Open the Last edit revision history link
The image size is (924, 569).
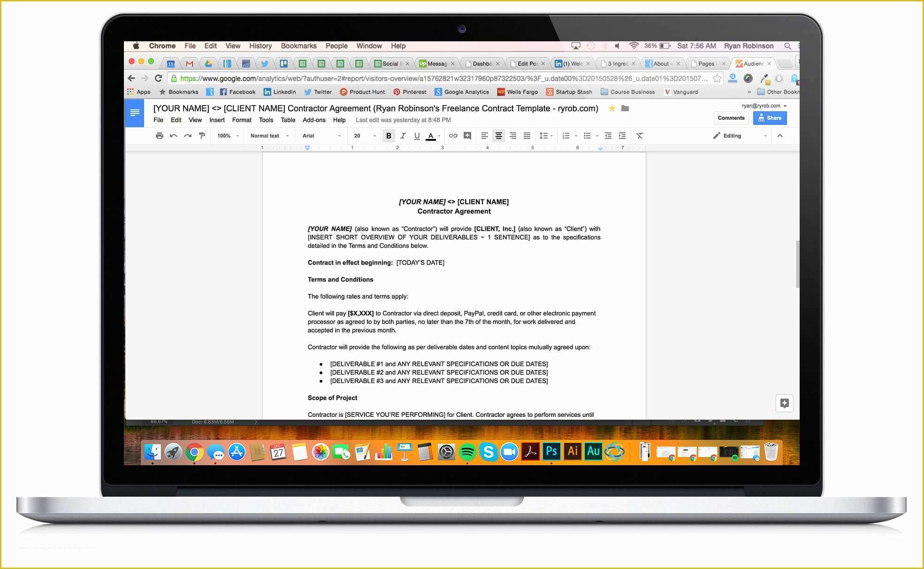click(x=403, y=120)
